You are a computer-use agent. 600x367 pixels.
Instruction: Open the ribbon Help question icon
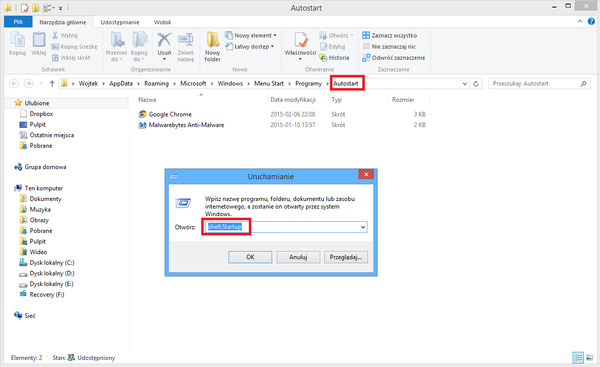[x=591, y=21]
